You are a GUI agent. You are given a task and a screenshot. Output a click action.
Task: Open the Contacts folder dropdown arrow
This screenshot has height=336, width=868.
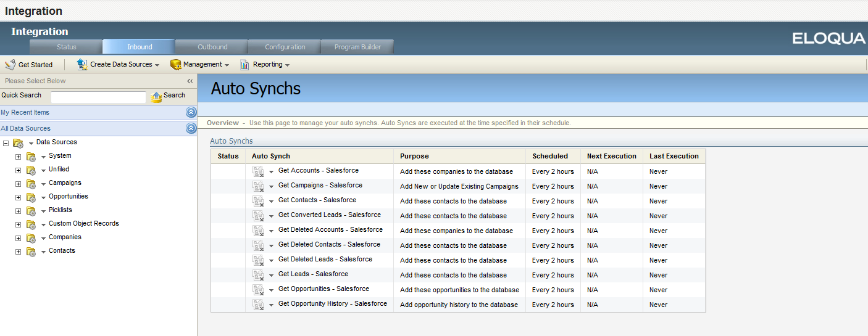44,252
